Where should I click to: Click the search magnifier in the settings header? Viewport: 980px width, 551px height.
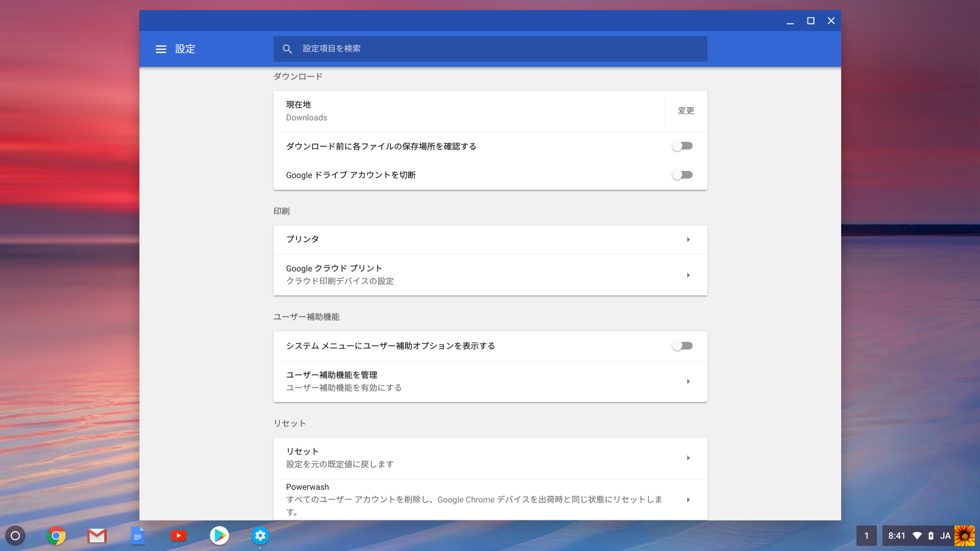287,49
